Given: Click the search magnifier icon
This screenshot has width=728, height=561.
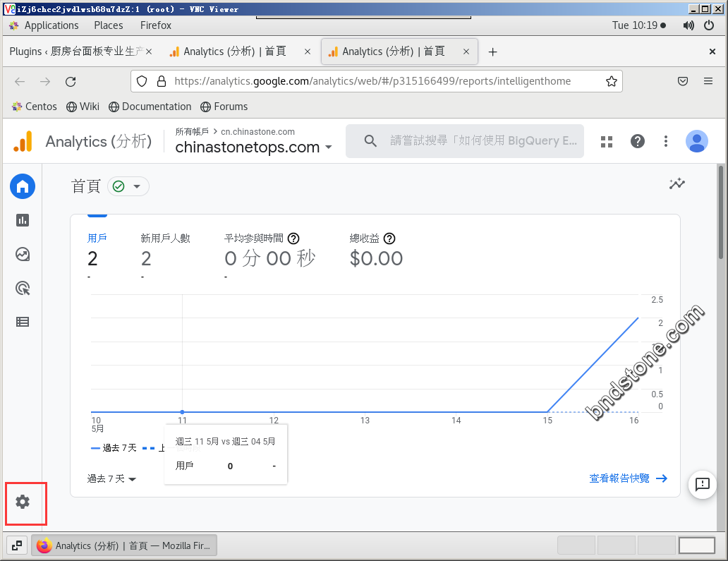Looking at the screenshot, I should [370, 140].
